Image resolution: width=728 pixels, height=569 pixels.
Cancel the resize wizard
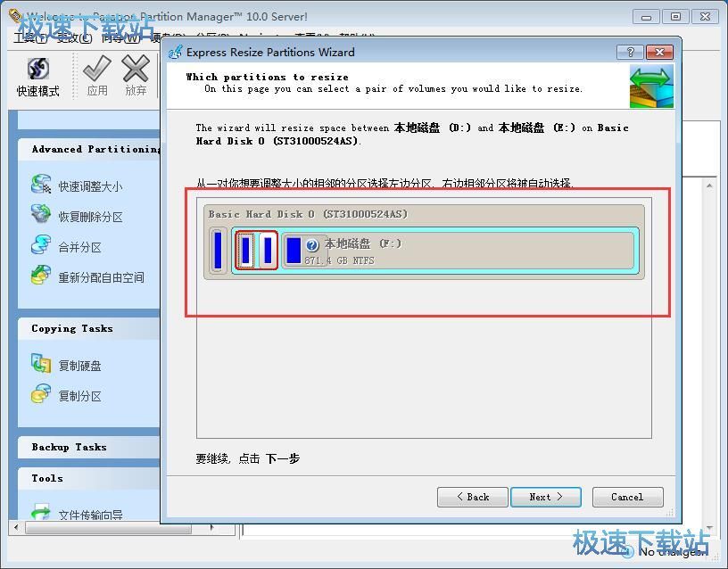click(627, 497)
